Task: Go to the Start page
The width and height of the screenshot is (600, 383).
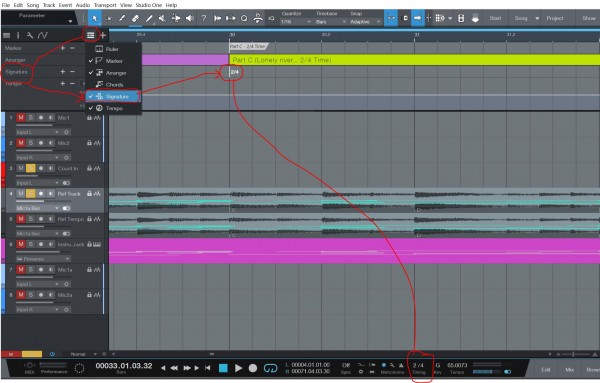Action: 495,18
